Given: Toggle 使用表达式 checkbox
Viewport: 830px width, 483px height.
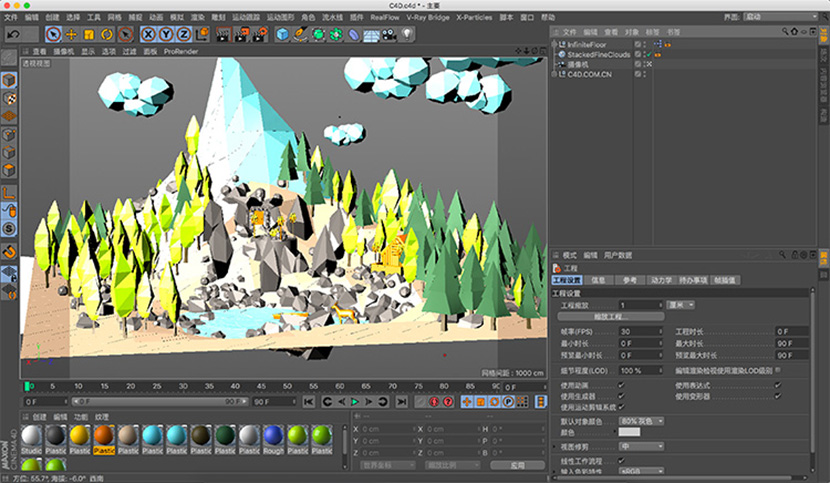Looking at the screenshot, I should tap(778, 385).
